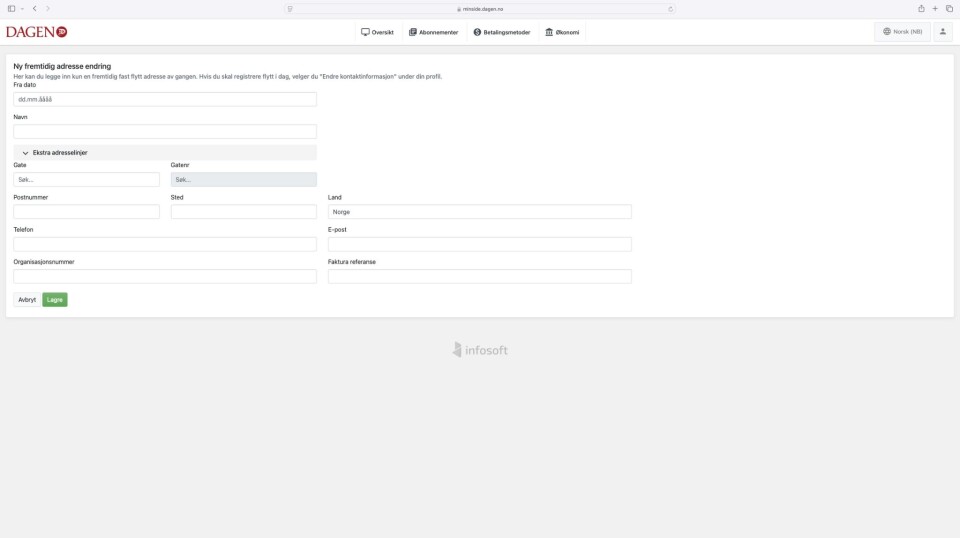
Task: Open the Abonnementer menu item
Action: coord(433,32)
